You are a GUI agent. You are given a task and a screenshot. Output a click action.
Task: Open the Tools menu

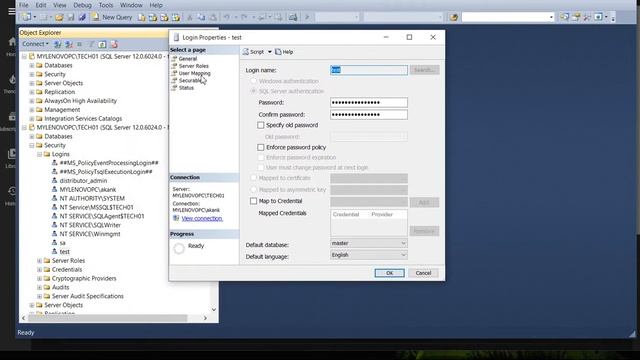[x=106, y=5]
